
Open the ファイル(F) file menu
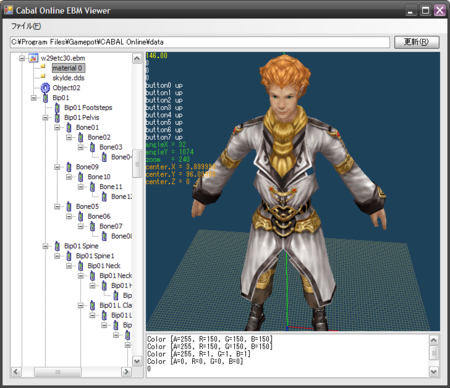[26, 26]
